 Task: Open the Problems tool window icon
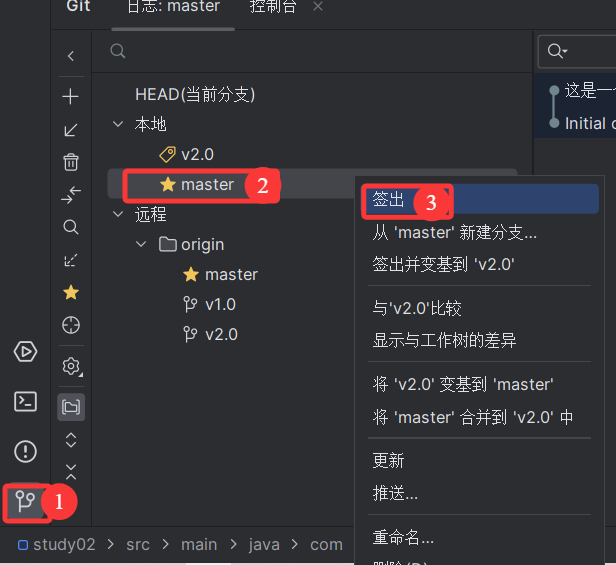point(26,451)
